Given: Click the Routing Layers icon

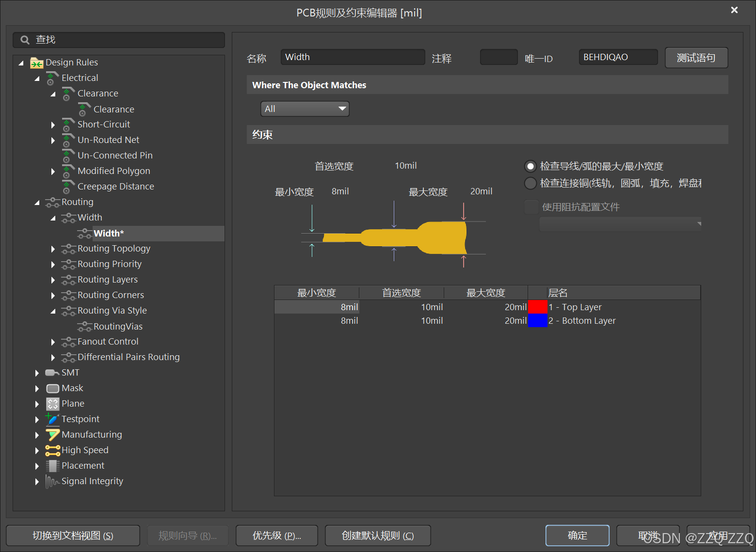Looking at the screenshot, I should pyautogui.click(x=68, y=280).
